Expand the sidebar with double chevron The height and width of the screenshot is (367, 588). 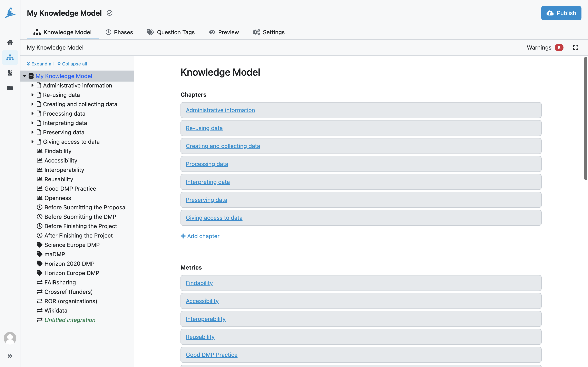(10, 356)
